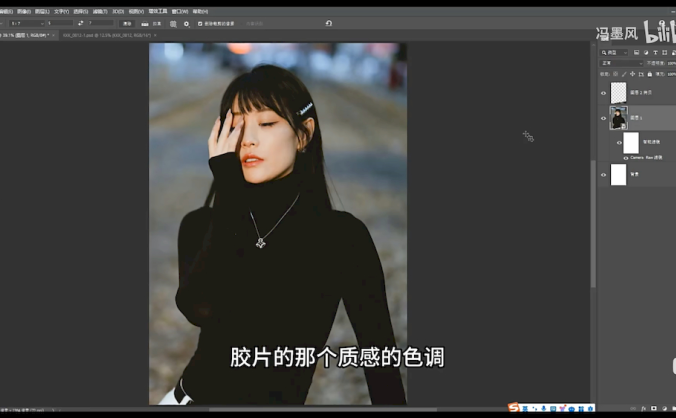Image resolution: width=676 pixels, height=418 pixels.
Task: Close the XXX_0812-1.psd document tab
Action: click(x=155, y=35)
